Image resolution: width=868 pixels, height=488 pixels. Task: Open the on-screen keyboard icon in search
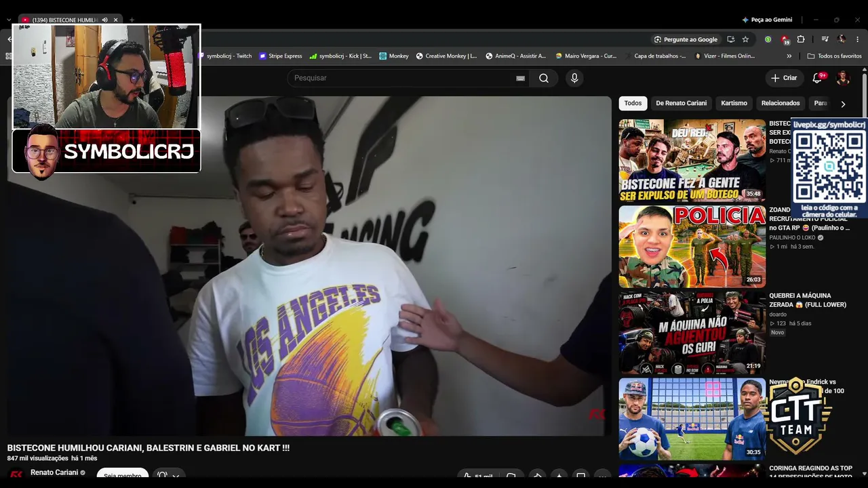click(x=520, y=78)
